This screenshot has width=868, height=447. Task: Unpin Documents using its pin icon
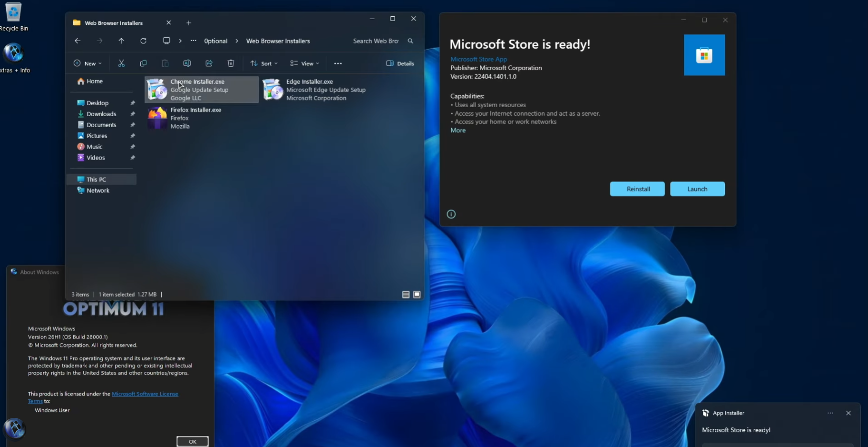tap(133, 125)
